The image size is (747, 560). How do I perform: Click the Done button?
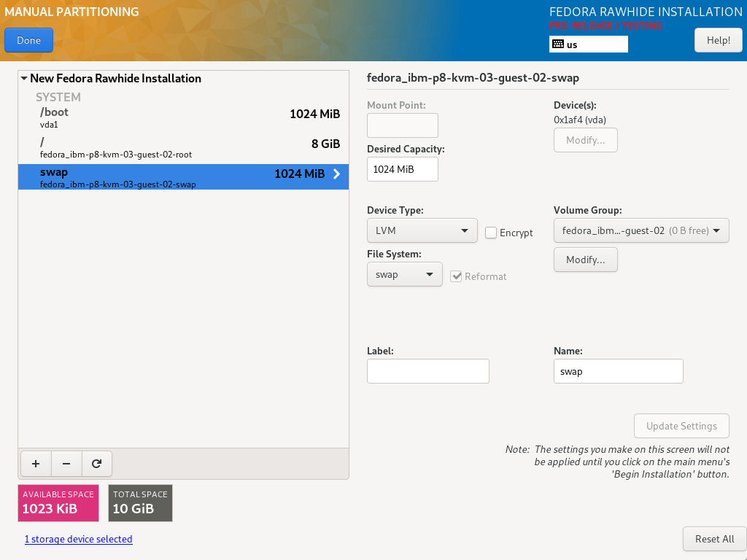pyautogui.click(x=28, y=41)
